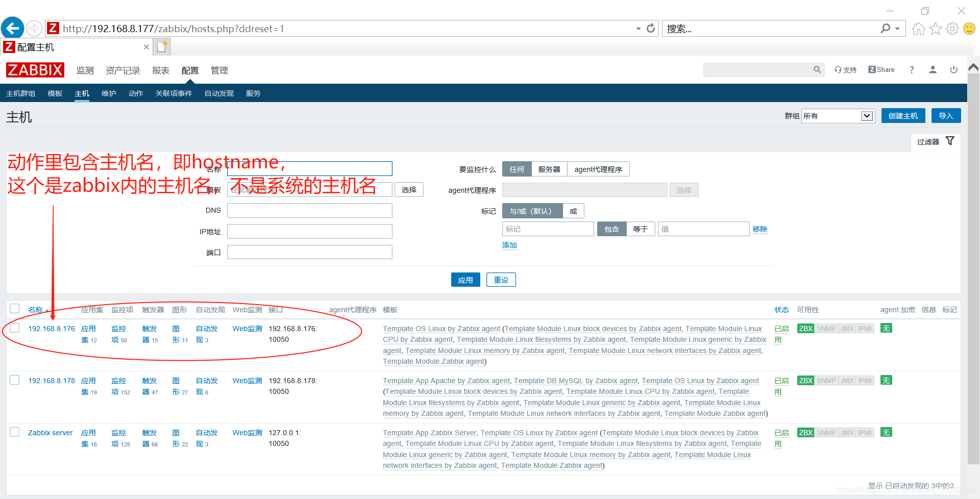Screen dimensions: 980x499
Task: Tick checkbox for Zabbix server
Action: (x=15, y=432)
